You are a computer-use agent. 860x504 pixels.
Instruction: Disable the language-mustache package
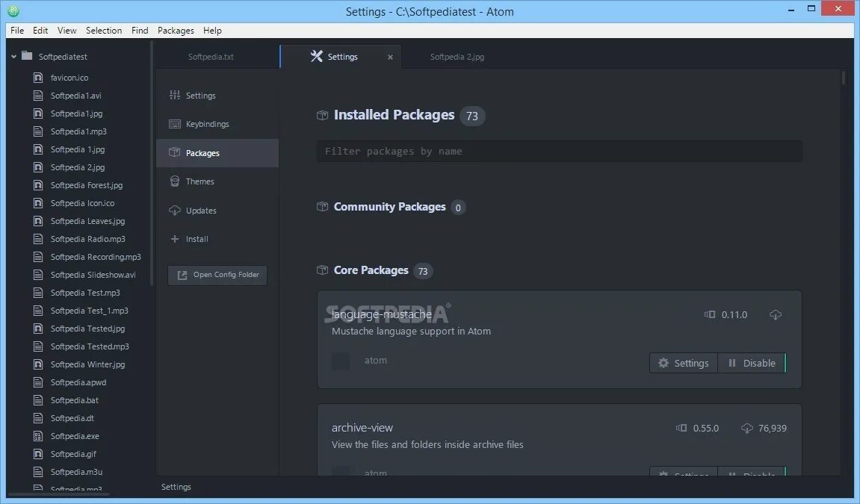click(x=752, y=363)
